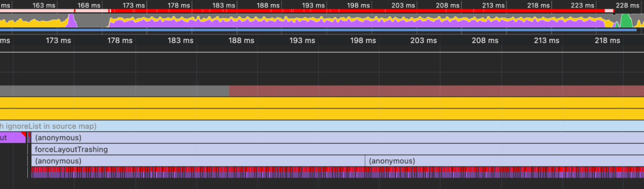Screen dimensions: 644x189
Task: Click the 168 ms marker in the overview strip
Action: point(89,5)
